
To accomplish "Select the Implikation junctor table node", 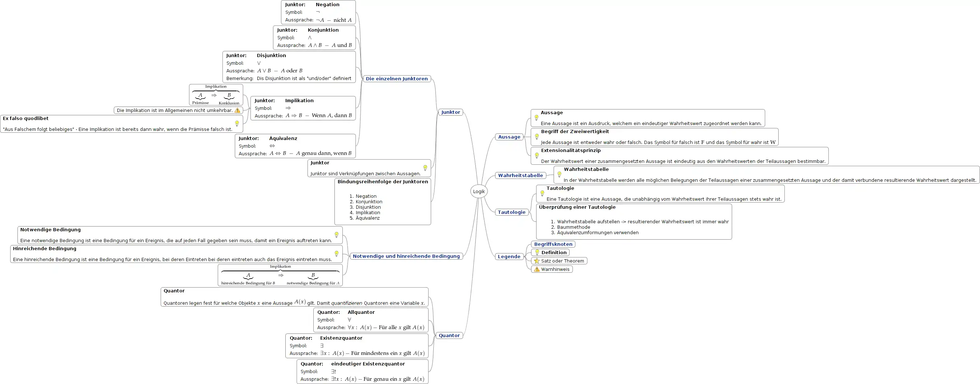I will 303,108.
